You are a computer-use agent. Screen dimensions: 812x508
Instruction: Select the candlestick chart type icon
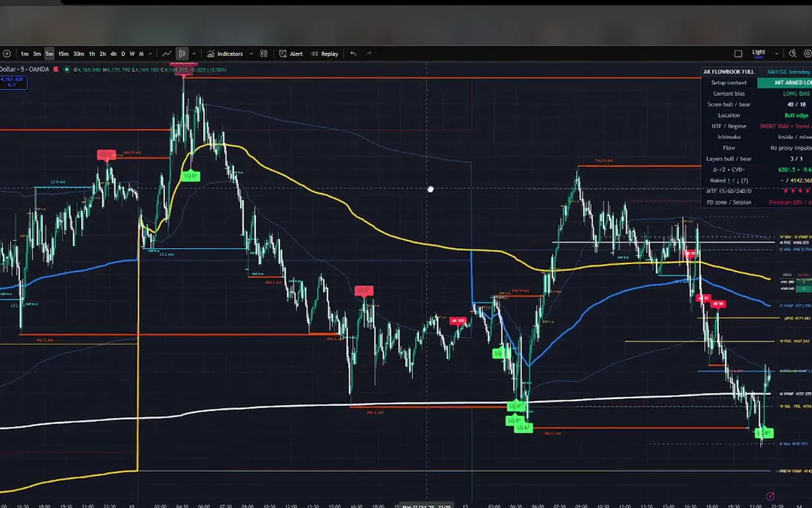point(182,54)
